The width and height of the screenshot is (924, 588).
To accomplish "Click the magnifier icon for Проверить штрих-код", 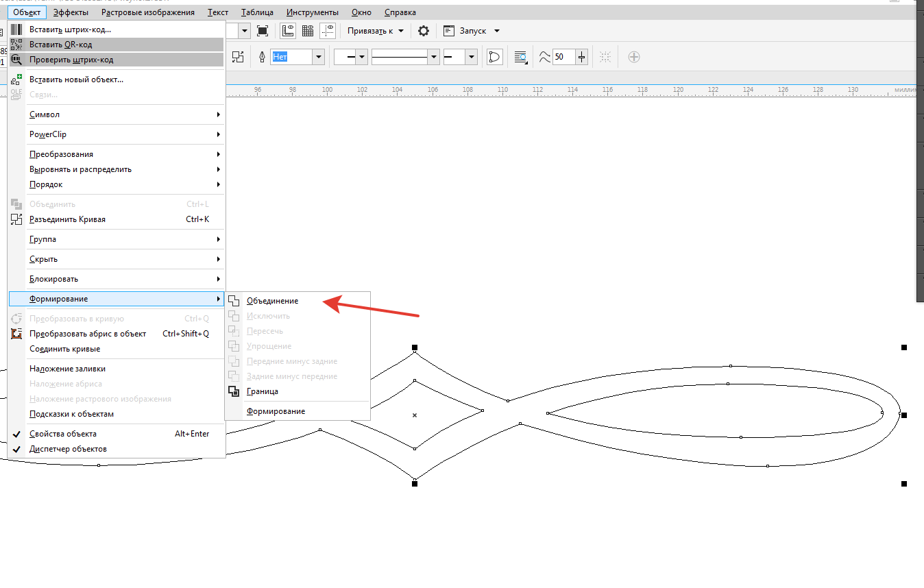I will [x=16, y=60].
